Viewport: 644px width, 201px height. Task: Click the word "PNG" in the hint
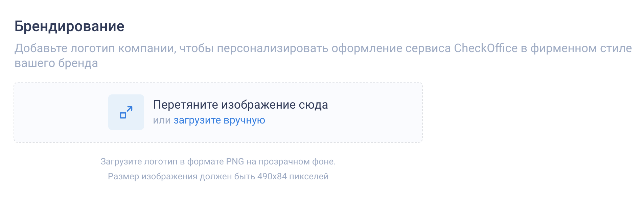[235, 162]
